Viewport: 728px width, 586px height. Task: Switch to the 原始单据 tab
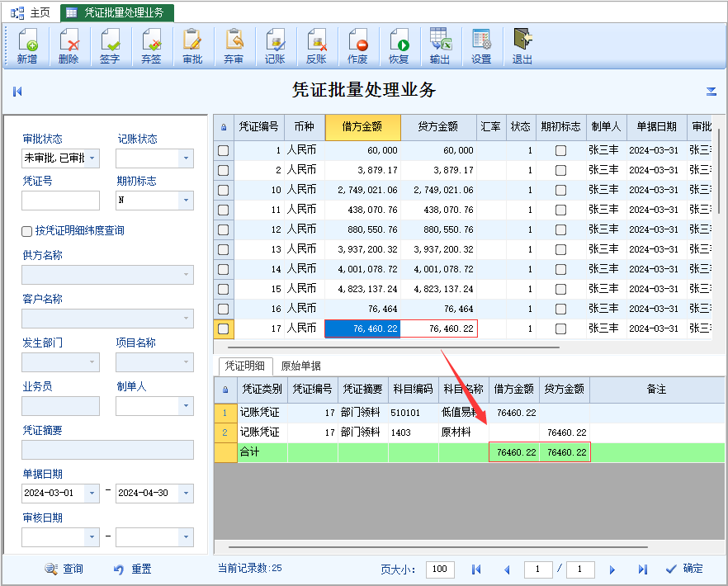(300, 366)
